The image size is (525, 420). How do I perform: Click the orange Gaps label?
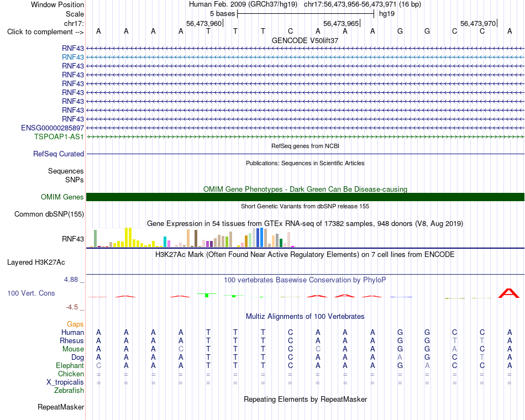click(75, 324)
